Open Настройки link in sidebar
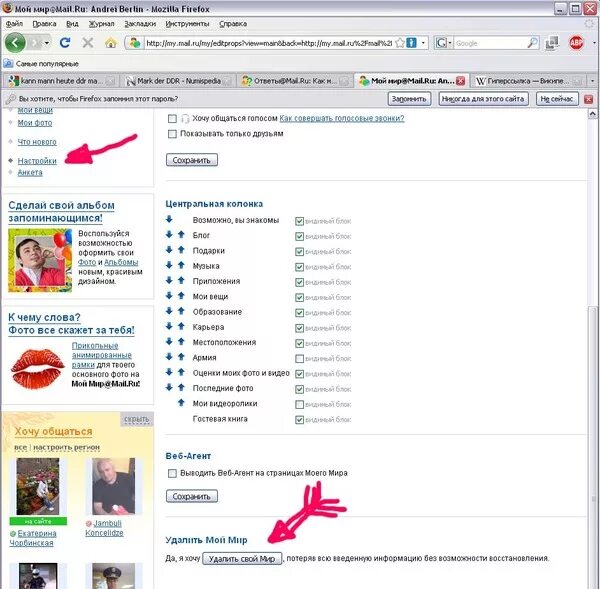Viewport: 600px width, 589px height. point(37,161)
